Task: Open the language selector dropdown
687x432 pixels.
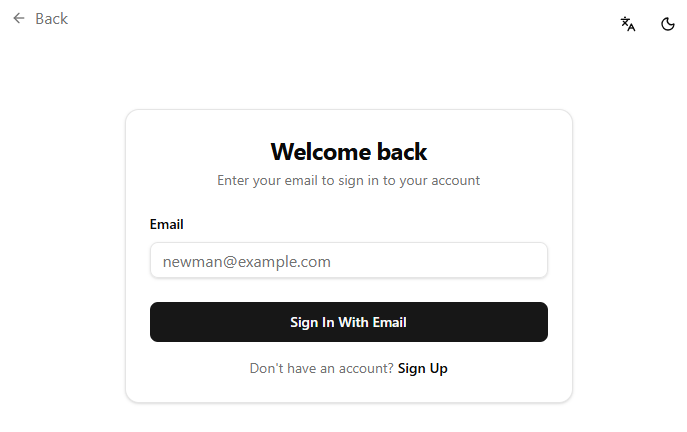Action: coord(628,24)
